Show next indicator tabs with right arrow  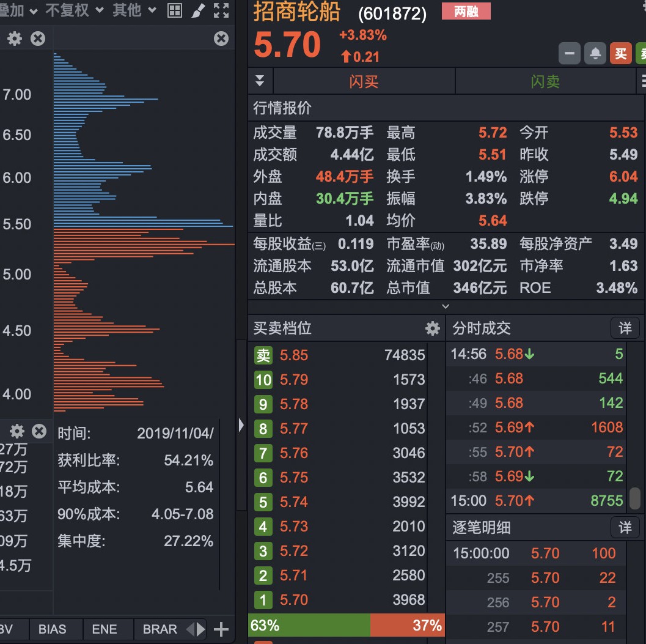pyautogui.click(x=200, y=629)
